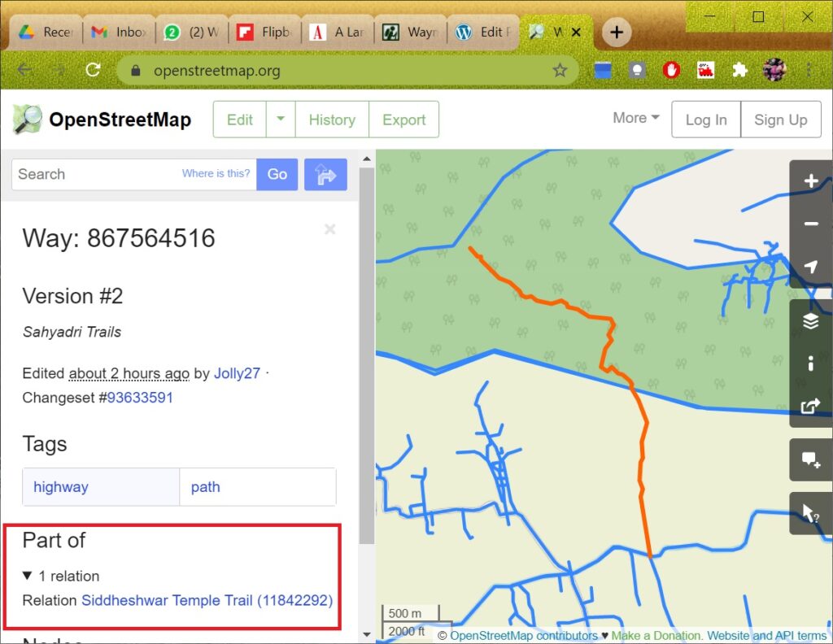Click the address bar URL

click(216, 71)
